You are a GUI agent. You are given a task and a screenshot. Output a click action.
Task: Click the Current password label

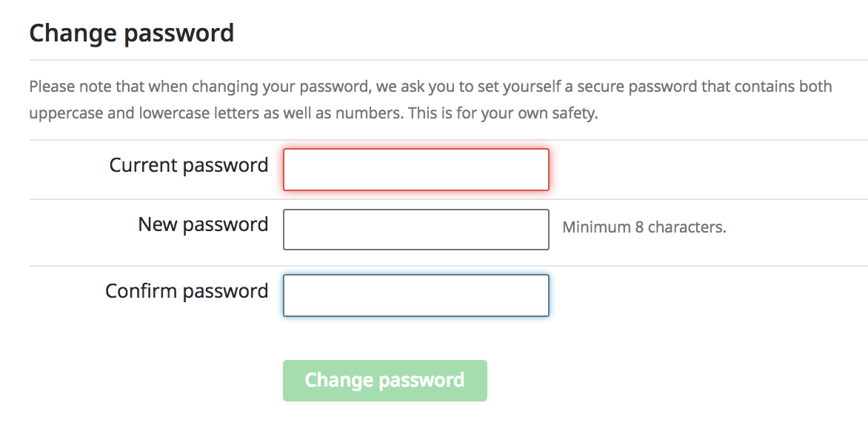point(189,165)
